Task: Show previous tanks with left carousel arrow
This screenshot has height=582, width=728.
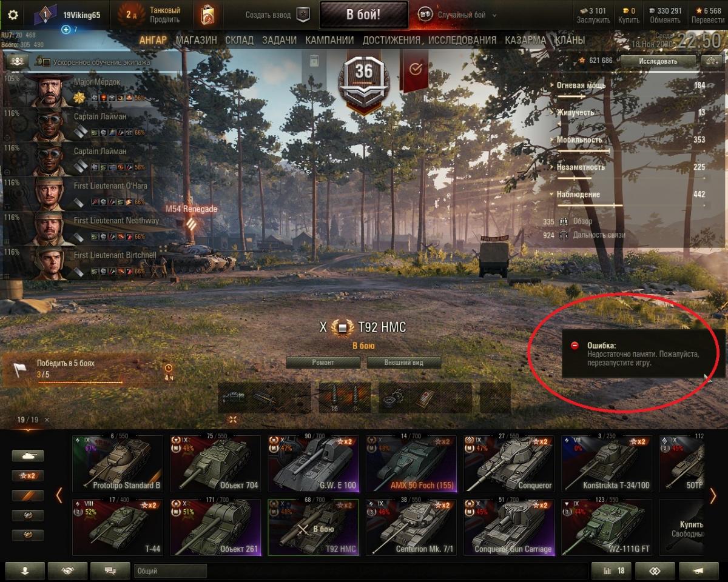Action: [59, 496]
